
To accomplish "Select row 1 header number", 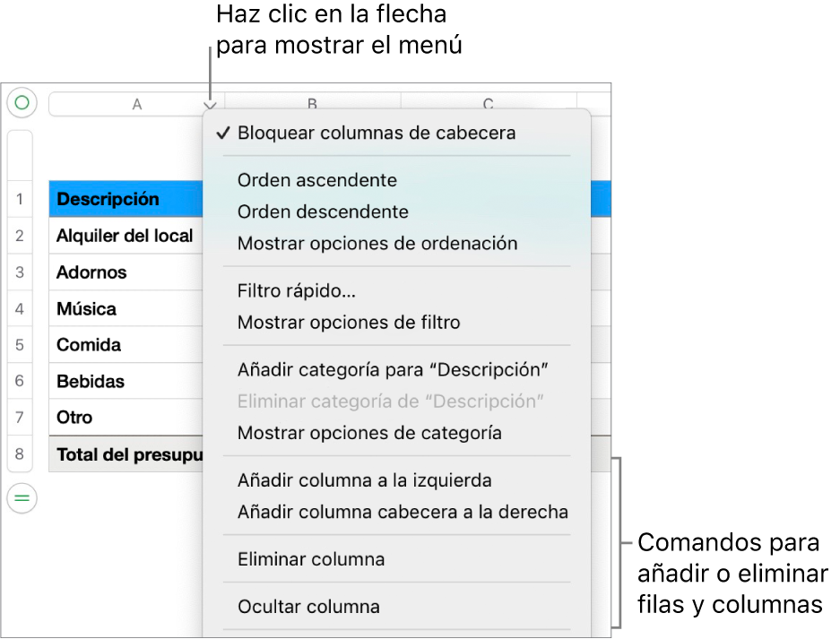I will coord(20,199).
